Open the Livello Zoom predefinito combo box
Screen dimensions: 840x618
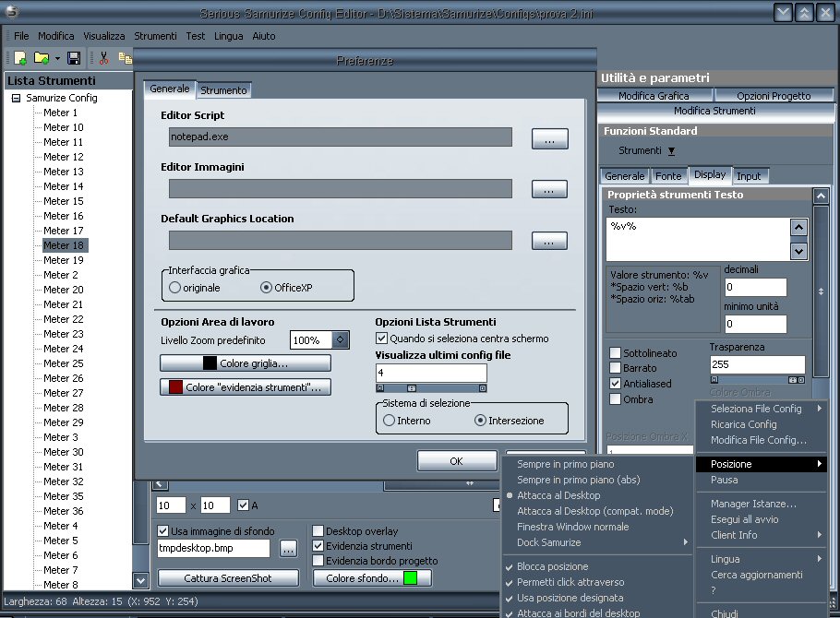pyautogui.click(x=341, y=340)
